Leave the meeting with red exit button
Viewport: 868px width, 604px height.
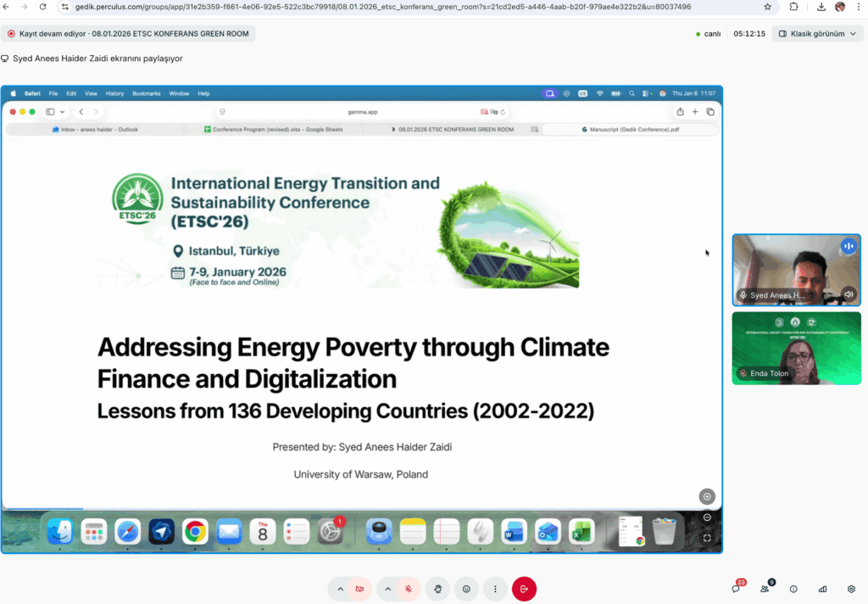(524, 589)
